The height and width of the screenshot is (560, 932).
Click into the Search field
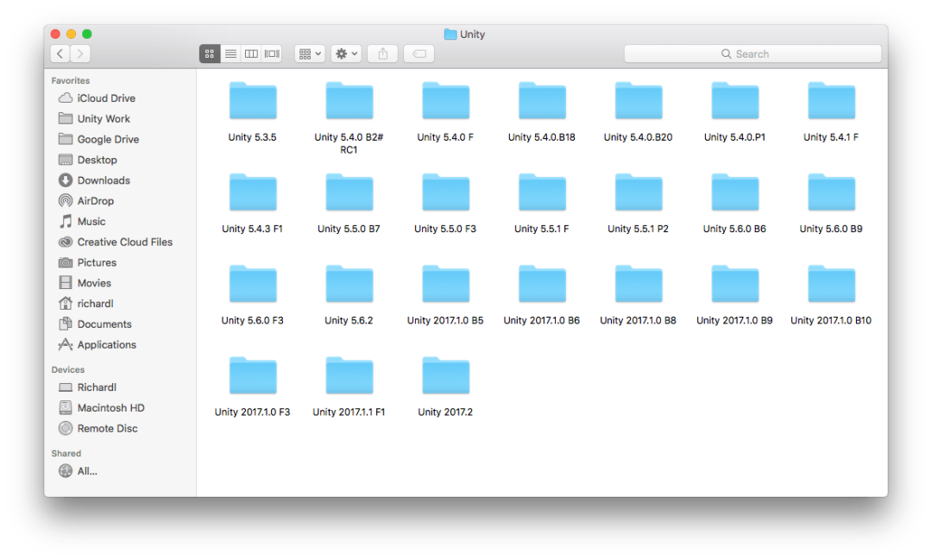pos(753,53)
